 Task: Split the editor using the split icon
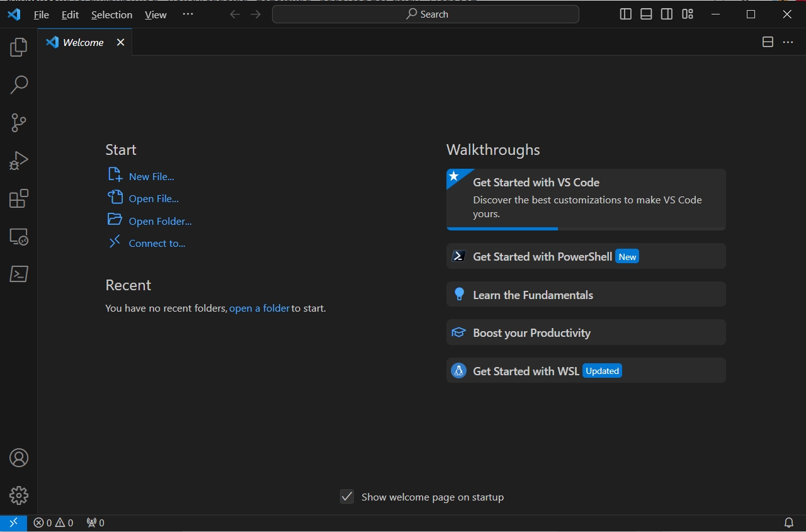pyautogui.click(x=768, y=42)
